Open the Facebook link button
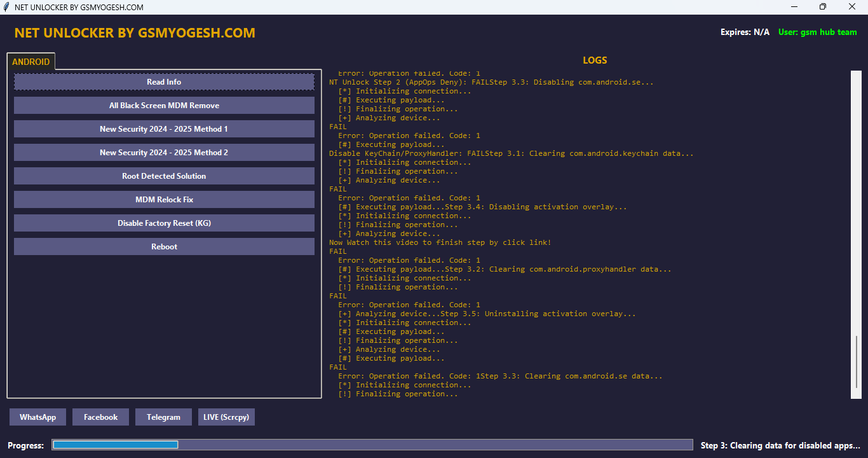The image size is (868, 458). [100, 417]
